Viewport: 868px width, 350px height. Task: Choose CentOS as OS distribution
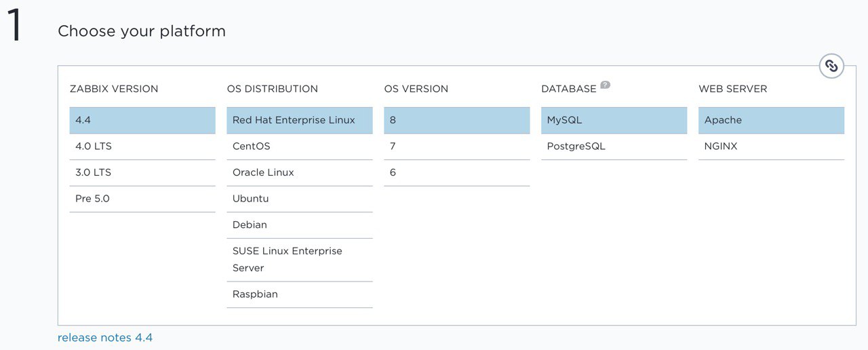[300, 147]
